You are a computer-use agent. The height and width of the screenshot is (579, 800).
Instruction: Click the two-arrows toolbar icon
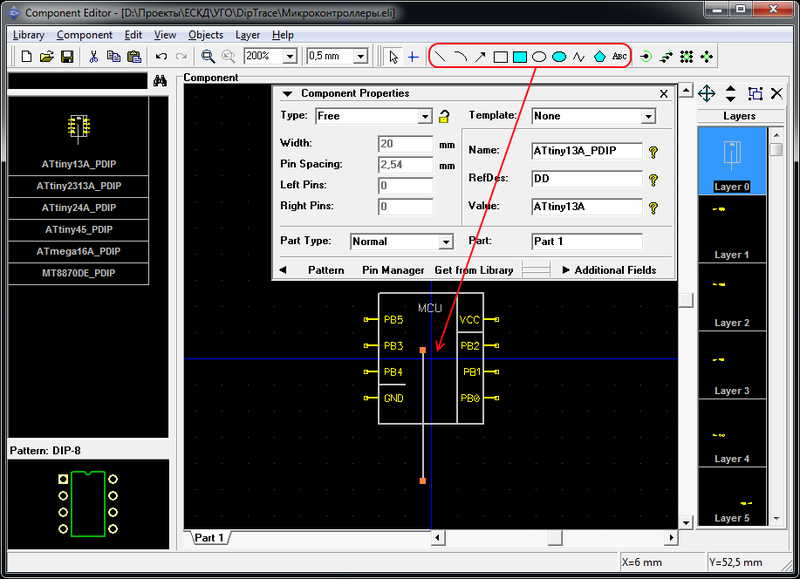click(x=666, y=57)
